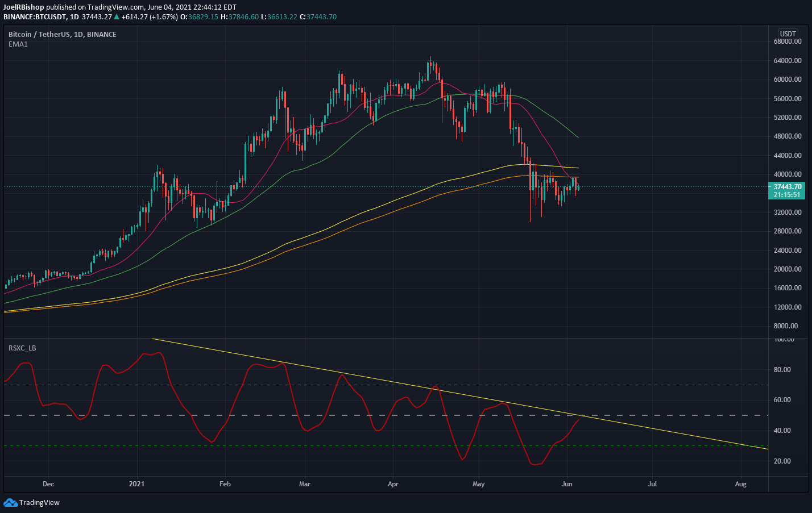Click the Aug label on the time axis

(740, 484)
